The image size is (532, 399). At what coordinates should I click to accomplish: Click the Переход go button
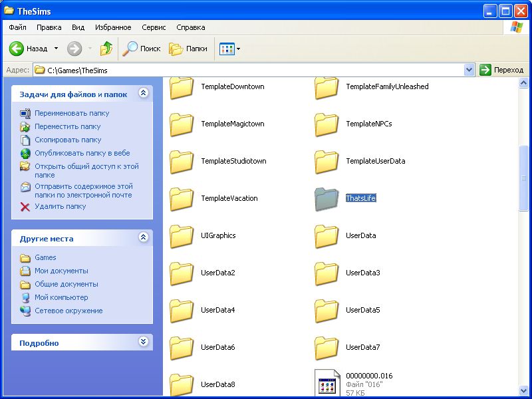pos(501,70)
